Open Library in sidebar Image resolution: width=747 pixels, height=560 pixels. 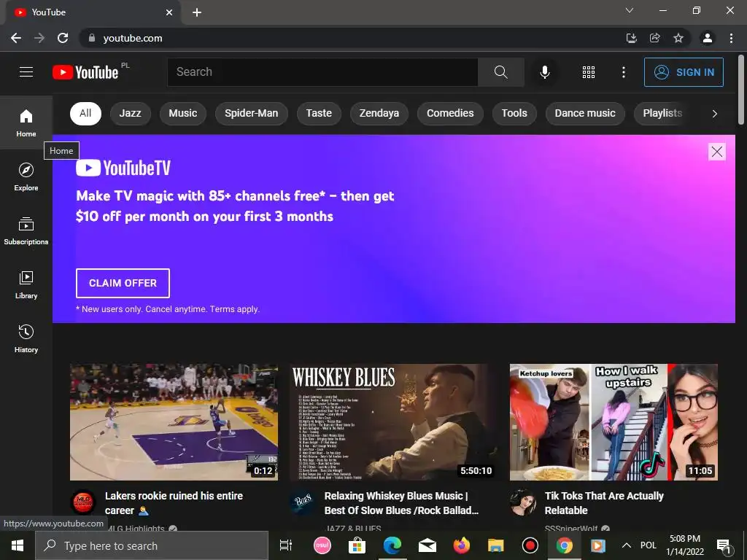pos(26,284)
